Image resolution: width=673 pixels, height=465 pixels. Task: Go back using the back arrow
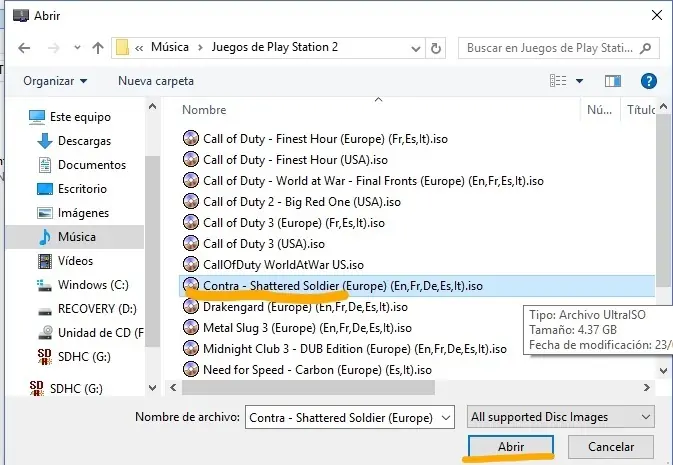coord(24,48)
